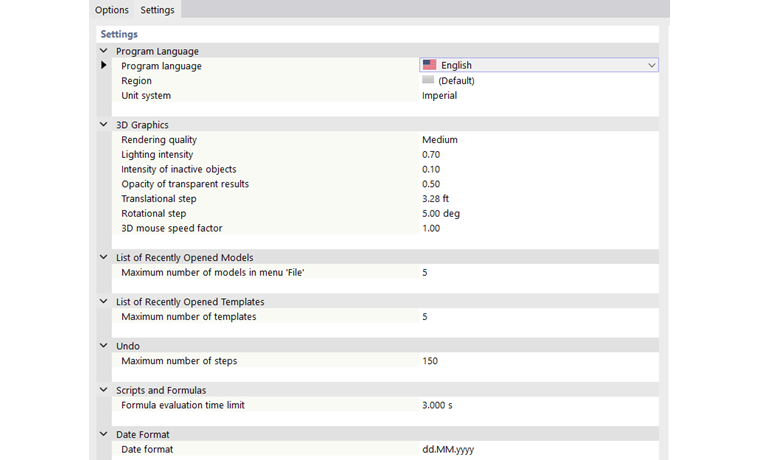Click the Maximum number of steps value
The width and height of the screenshot is (760, 460).
click(x=430, y=361)
